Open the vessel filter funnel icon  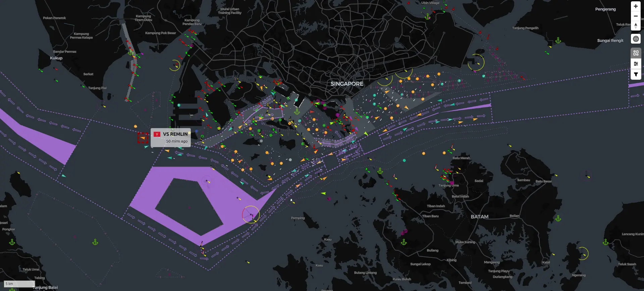click(x=636, y=74)
